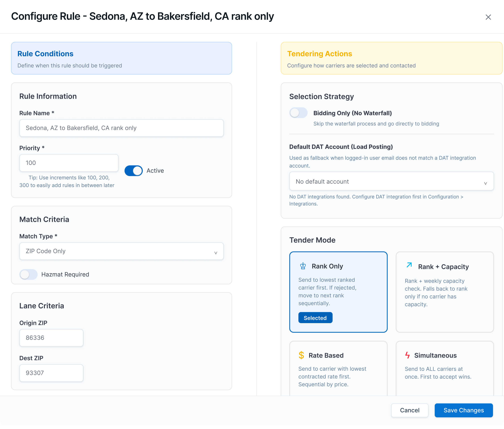Click the Lane Criteria heading
Image resolution: width=504 pixels, height=429 pixels.
pos(42,306)
